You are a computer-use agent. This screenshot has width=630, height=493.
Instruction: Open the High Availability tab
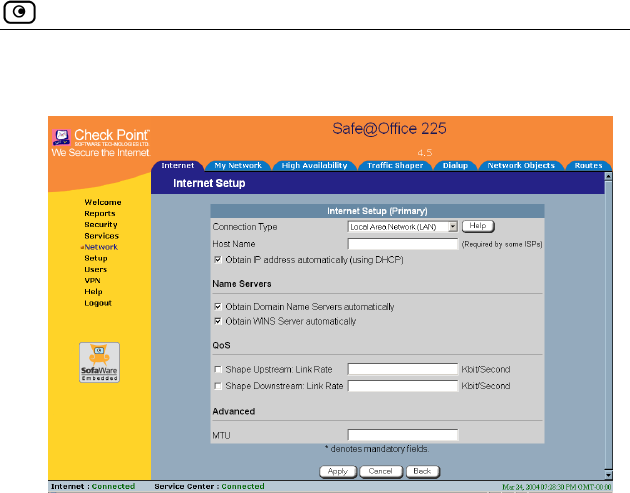pos(314,165)
